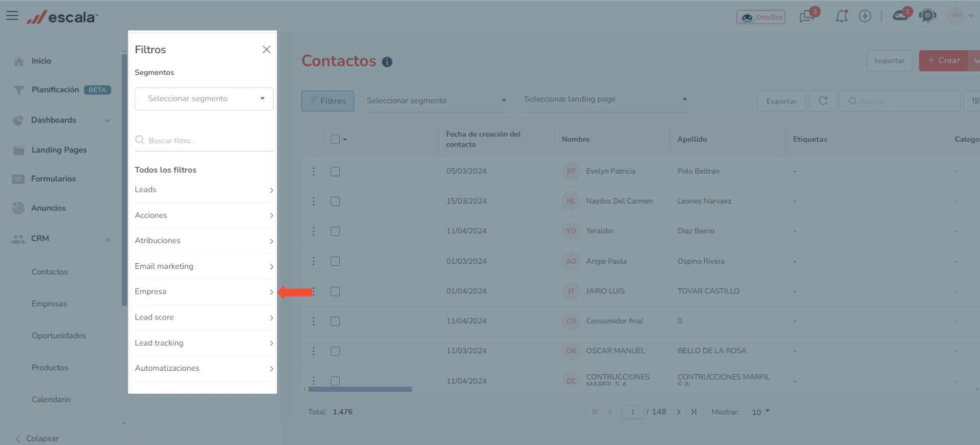
Task: Open Seleccionar segmento dropdown in Filtros panel
Action: [204, 98]
